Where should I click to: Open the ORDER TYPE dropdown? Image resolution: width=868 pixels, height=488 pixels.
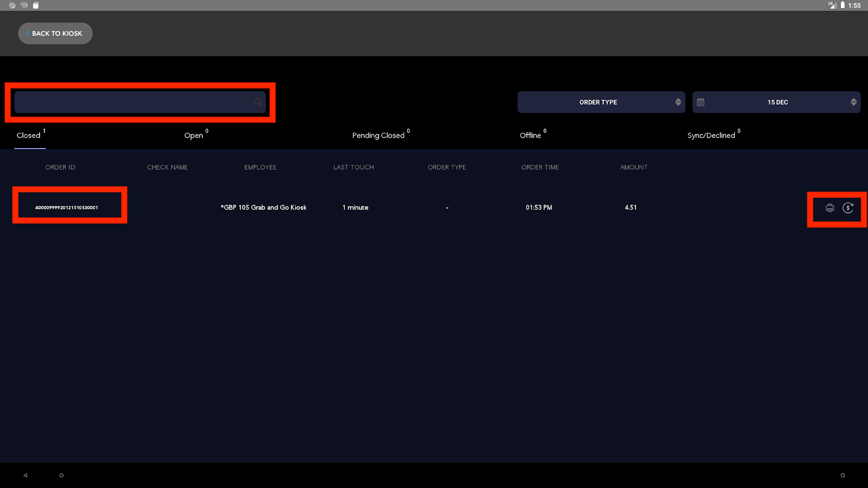(x=598, y=102)
